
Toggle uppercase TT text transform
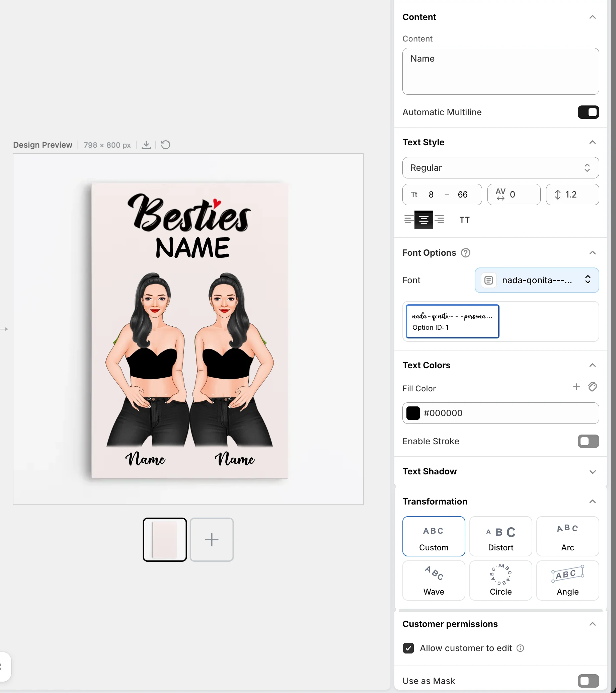[x=464, y=220]
